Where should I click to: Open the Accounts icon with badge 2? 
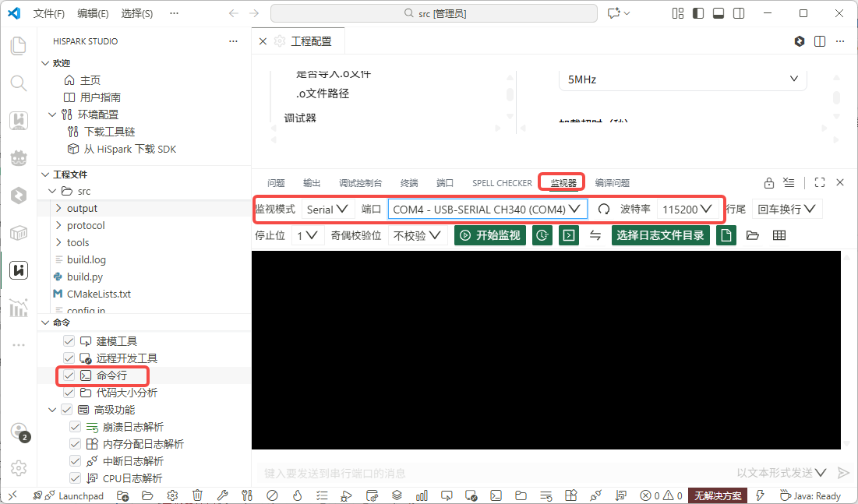coord(19,432)
